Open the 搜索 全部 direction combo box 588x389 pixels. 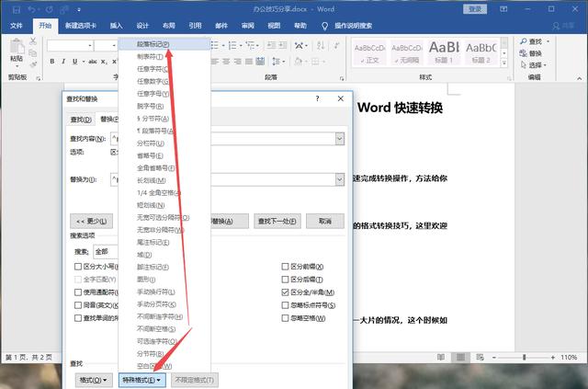(x=106, y=252)
